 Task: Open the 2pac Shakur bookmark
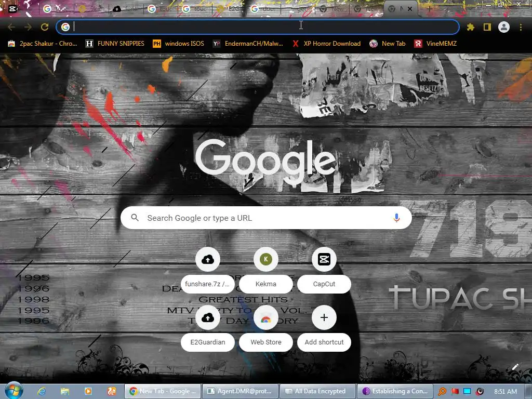point(43,44)
